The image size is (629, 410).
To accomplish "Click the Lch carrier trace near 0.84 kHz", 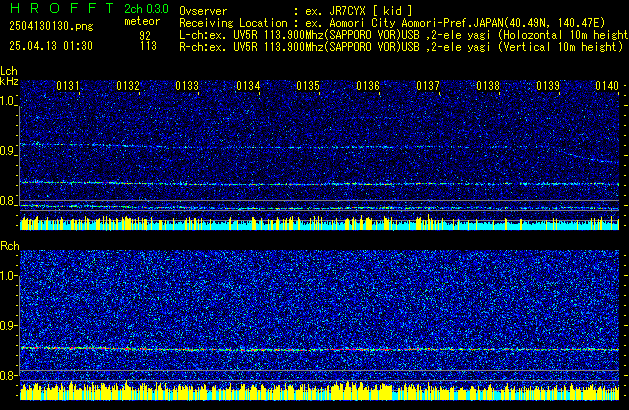I will click(319, 184).
